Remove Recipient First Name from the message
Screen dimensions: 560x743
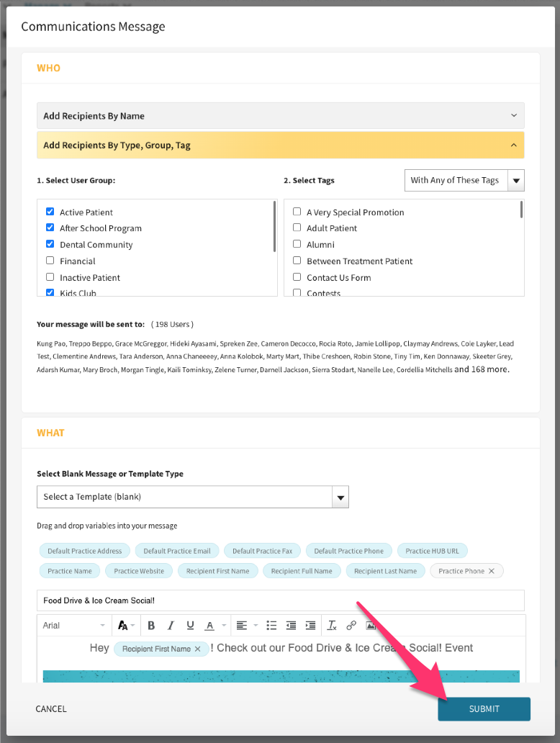197,649
